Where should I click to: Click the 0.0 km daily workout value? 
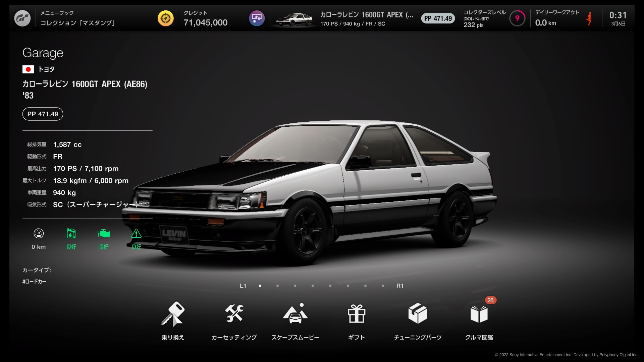click(545, 23)
